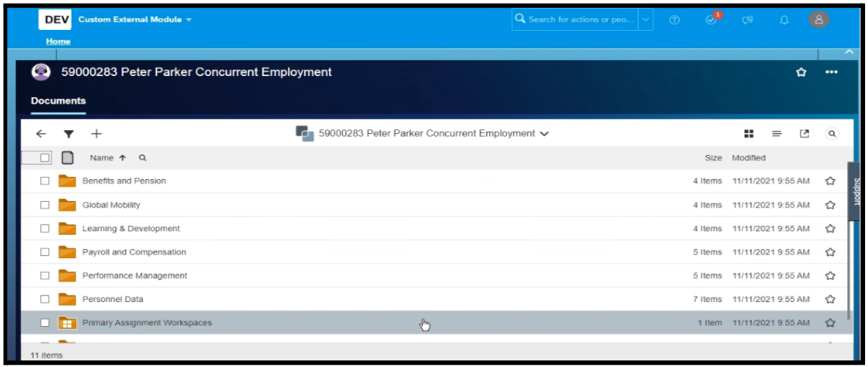This screenshot has width=868, height=367.
Task: Go to the Home link
Action: (59, 42)
